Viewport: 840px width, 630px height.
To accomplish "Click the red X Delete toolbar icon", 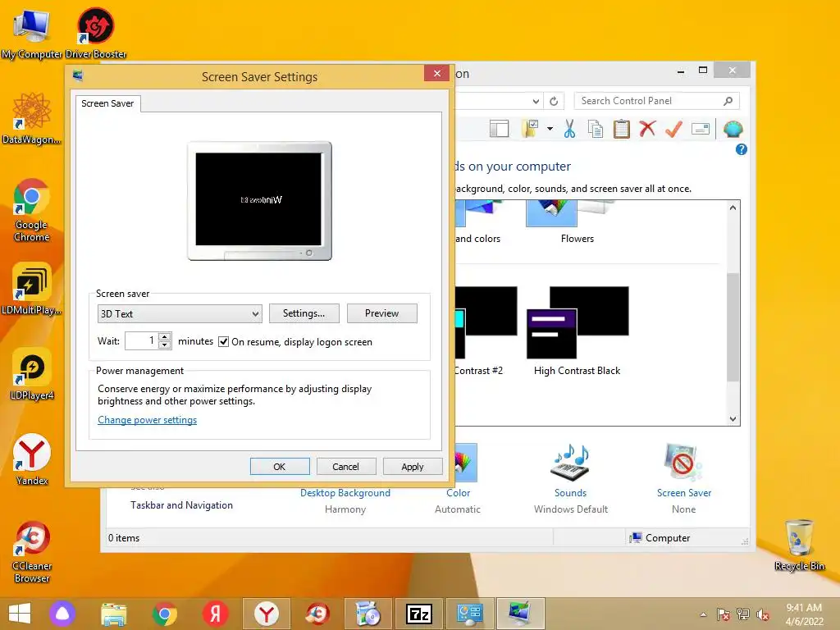I will [x=648, y=129].
